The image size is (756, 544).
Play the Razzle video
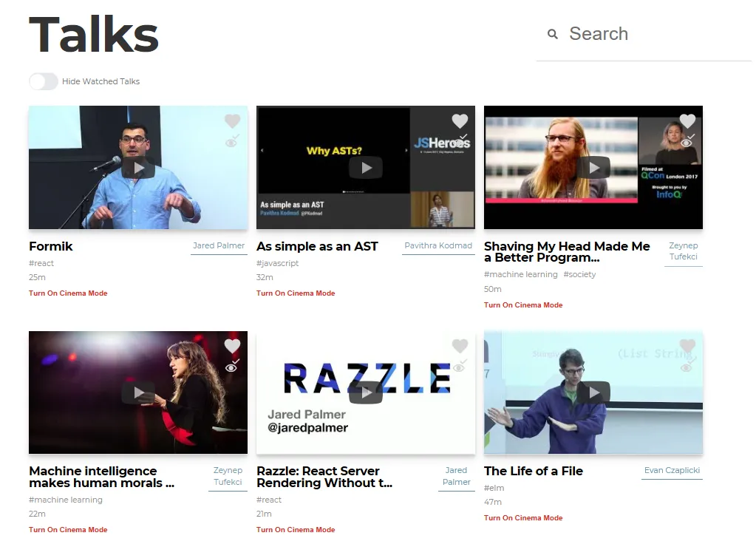[366, 392]
